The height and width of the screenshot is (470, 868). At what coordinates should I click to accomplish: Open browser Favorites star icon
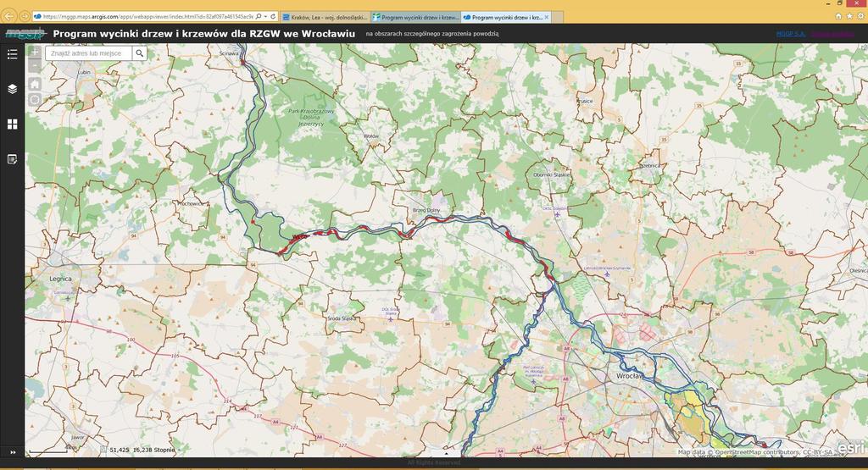pos(849,17)
